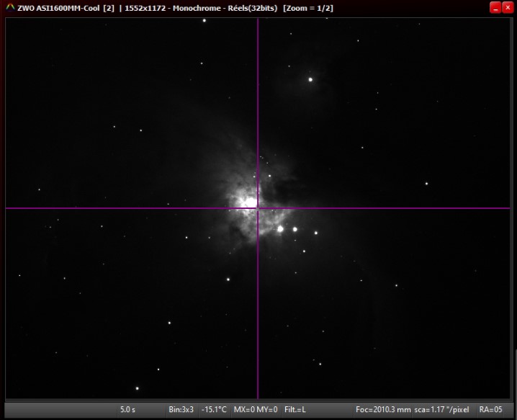The width and height of the screenshot is (517, 420).
Task: Click the leftmost of three aligned bright stars
Action: [x=280, y=228]
